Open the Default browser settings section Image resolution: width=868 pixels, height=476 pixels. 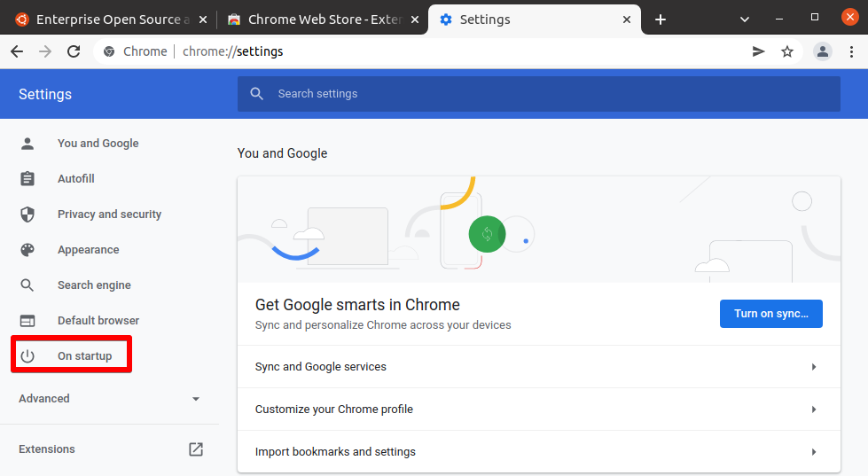click(x=98, y=321)
